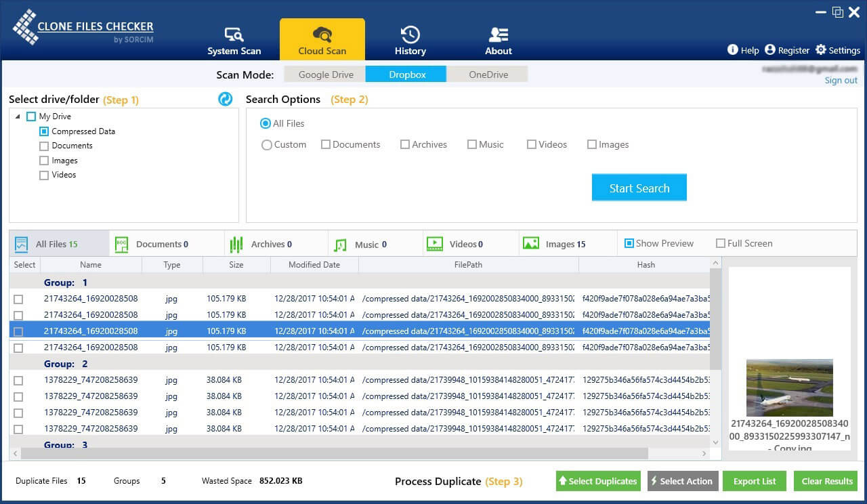
Task: Check the Images folder in tree
Action: pos(44,161)
